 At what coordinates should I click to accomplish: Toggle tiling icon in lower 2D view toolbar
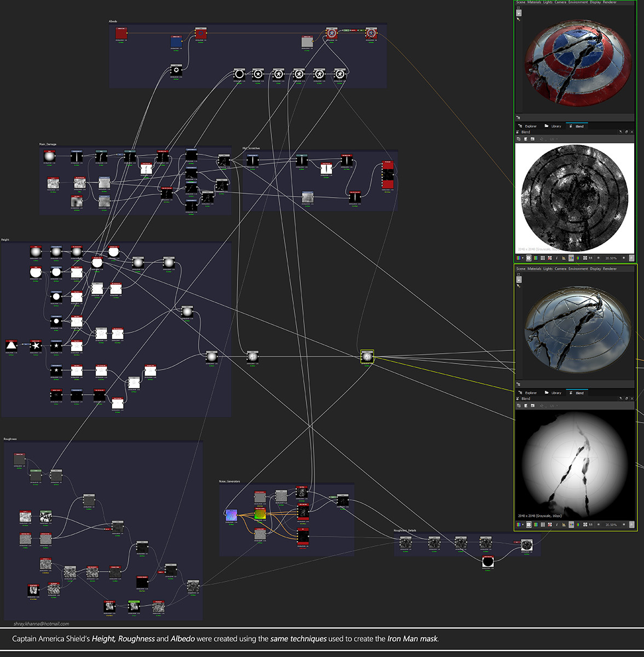pyautogui.click(x=529, y=525)
